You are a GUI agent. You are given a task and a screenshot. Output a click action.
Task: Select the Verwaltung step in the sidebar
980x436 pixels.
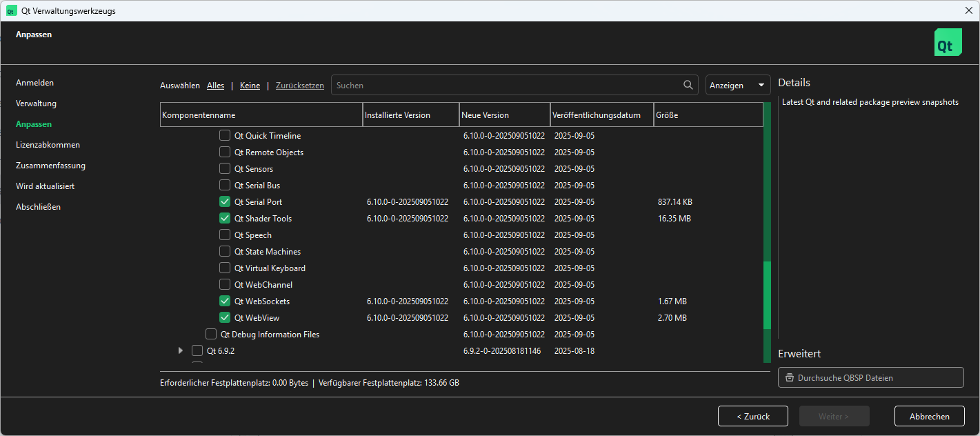click(x=36, y=103)
